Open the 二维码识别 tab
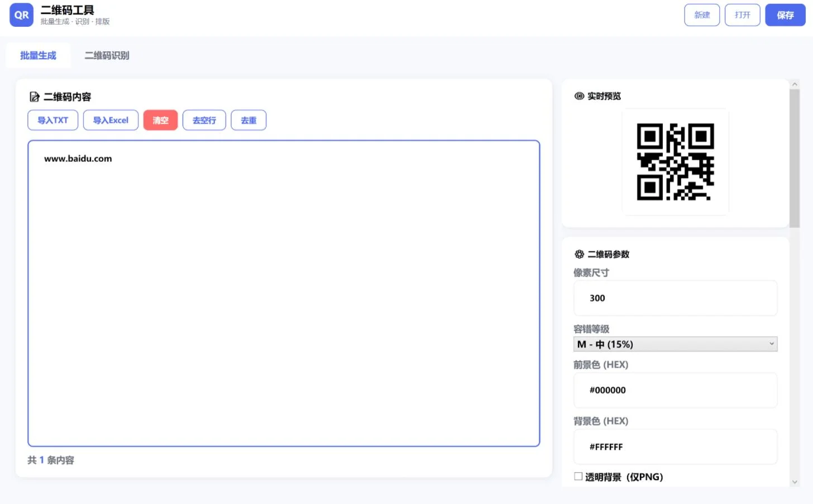This screenshot has width=813, height=504. 107,55
